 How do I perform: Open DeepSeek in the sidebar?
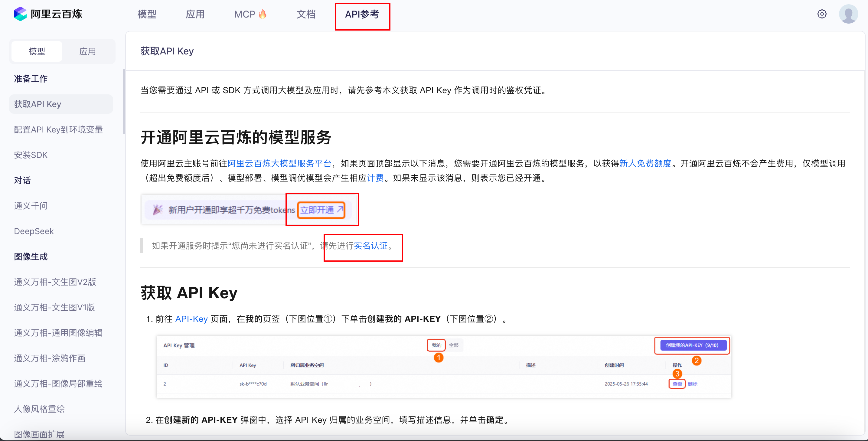point(34,231)
